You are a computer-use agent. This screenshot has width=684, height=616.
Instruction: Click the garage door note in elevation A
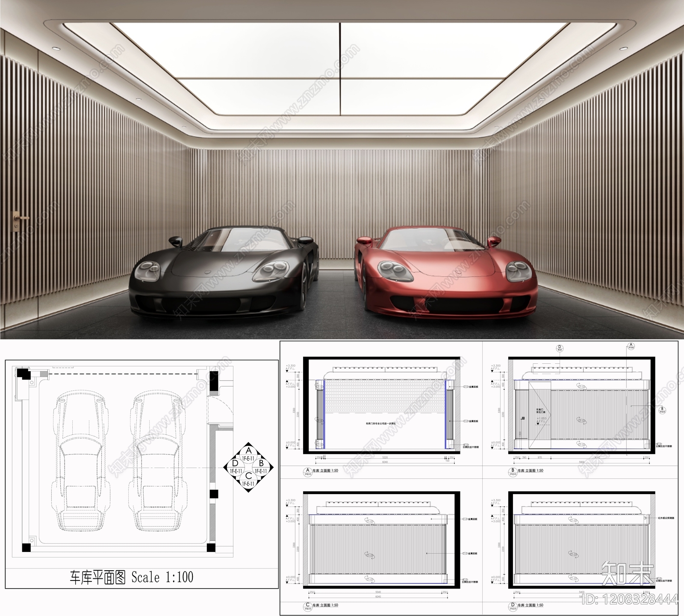point(381,424)
